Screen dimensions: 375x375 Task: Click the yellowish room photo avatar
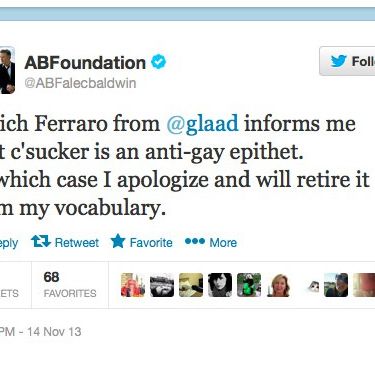(x=191, y=285)
